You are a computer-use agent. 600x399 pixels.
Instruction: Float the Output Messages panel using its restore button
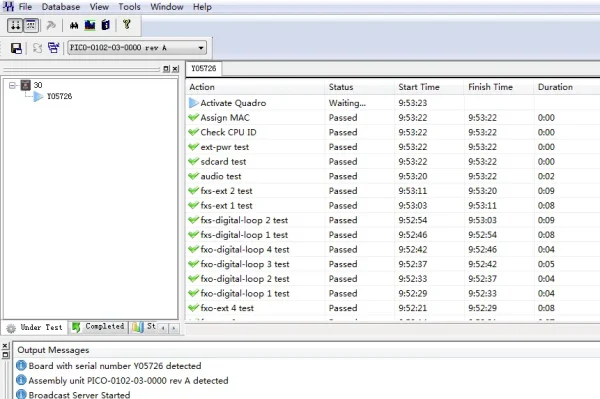click(x=5, y=355)
